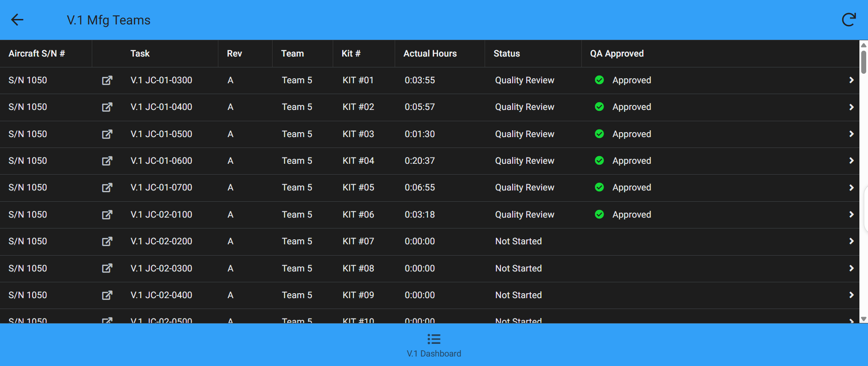Select task V.1 JC-02-0100 text

[161, 214]
